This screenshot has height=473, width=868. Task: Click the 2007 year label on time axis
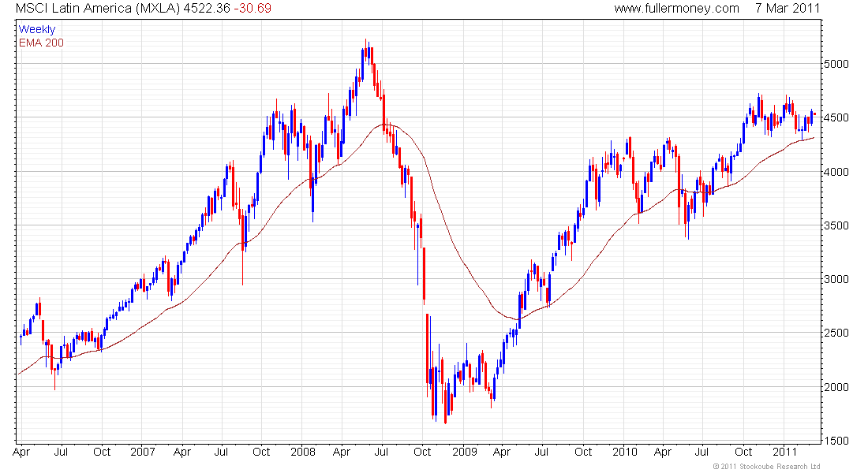[x=143, y=452]
